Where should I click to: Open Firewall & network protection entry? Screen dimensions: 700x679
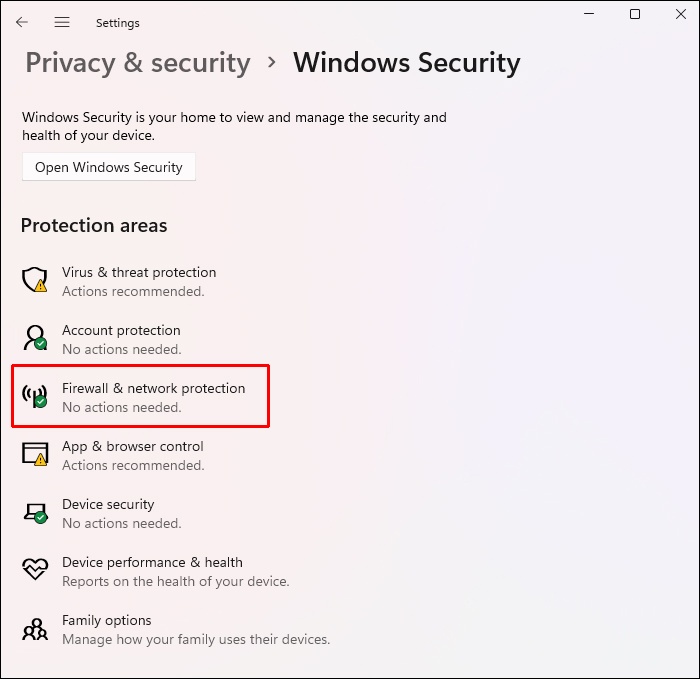coord(153,388)
